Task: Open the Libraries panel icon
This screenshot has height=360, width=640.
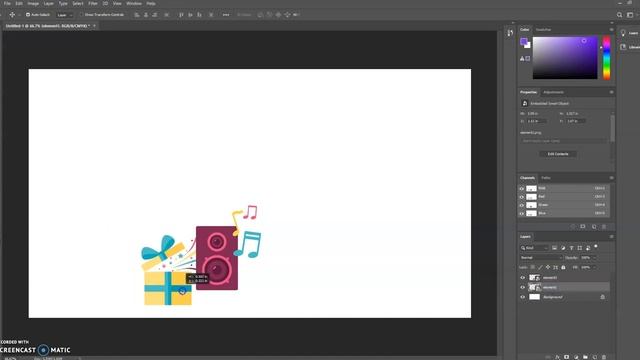Action: click(x=623, y=47)
